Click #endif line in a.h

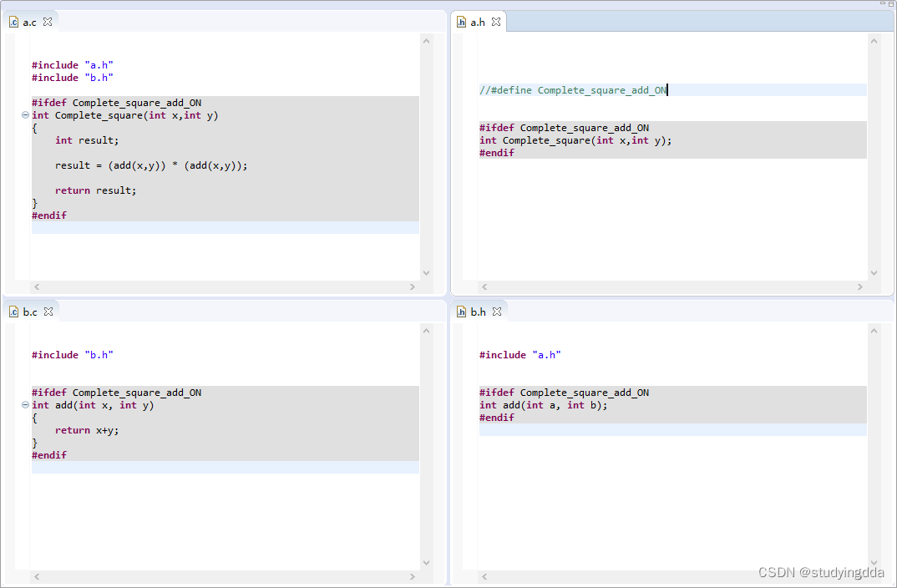[x=497, y=154]
